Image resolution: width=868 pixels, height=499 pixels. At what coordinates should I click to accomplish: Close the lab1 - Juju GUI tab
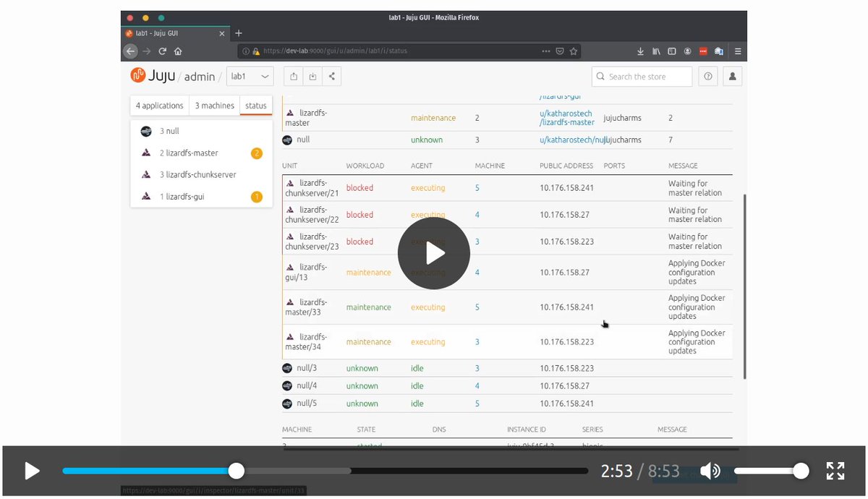[x=222, y=33]
